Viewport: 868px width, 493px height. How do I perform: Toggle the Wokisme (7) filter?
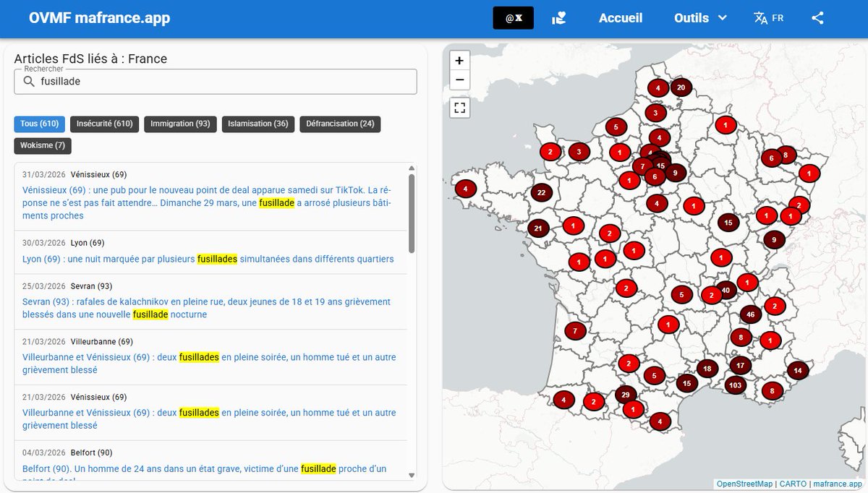click(x=43, y=145)
